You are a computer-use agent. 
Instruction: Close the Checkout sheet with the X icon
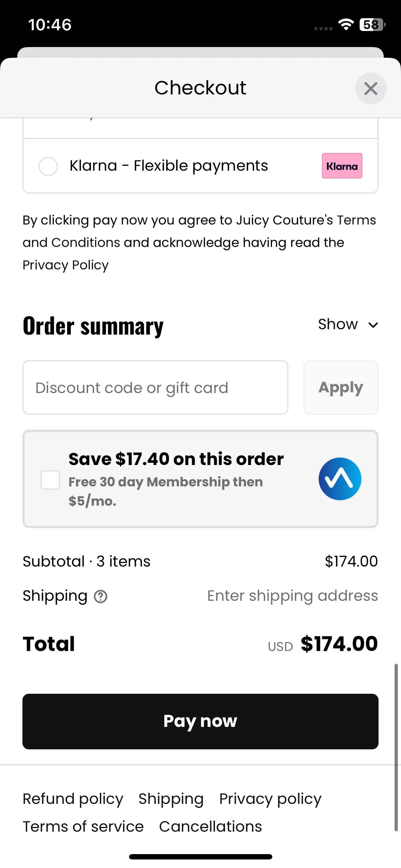pos(371,88)
